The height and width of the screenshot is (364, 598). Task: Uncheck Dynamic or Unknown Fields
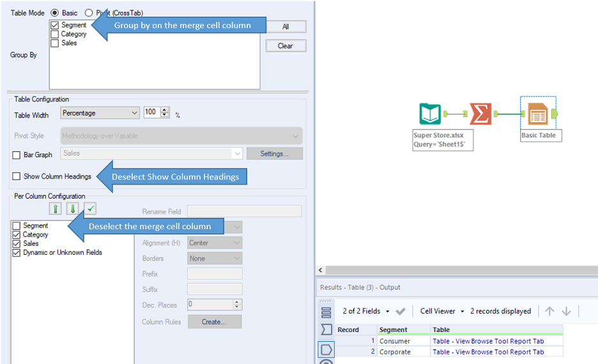[x=17, y=252]
